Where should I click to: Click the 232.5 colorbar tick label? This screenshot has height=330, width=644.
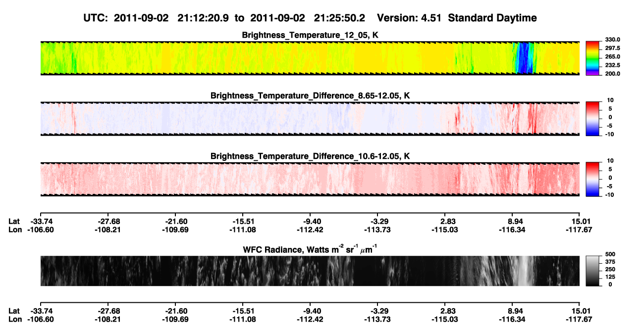612,65
